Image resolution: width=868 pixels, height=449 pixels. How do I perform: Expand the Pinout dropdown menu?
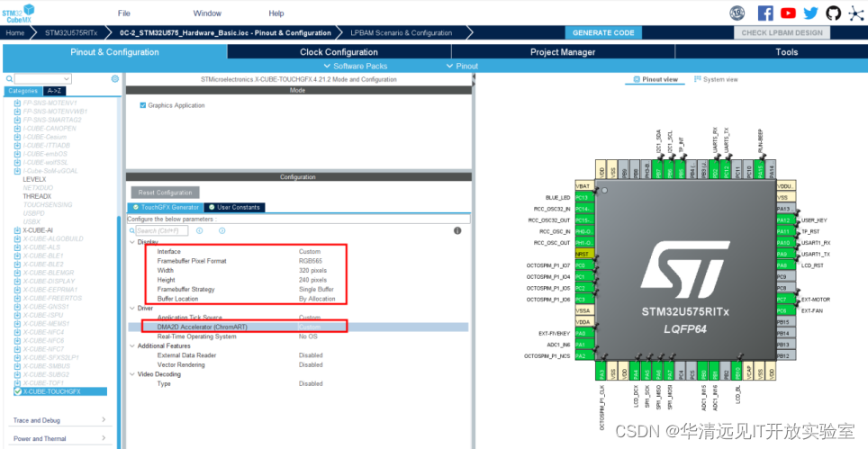tap(462, 66)
